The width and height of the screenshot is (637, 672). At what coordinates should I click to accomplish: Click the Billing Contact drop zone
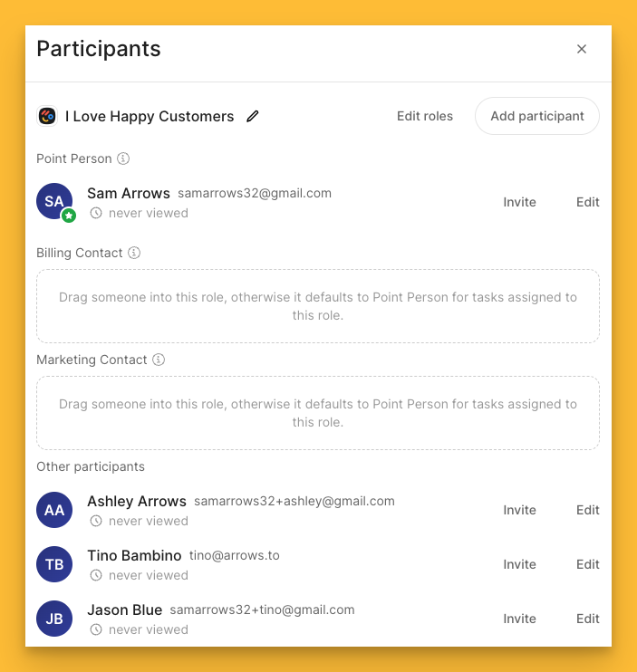pos(318,306)
